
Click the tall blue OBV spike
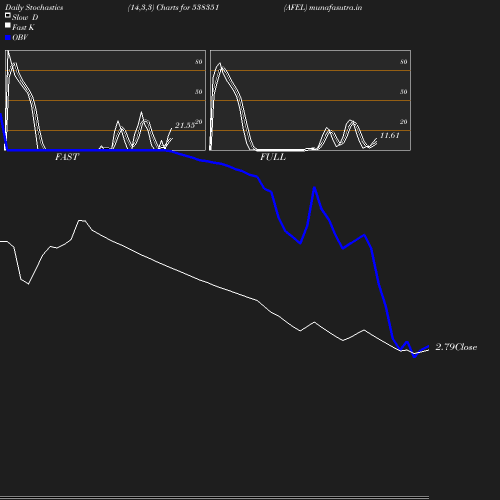click(314, 189)
